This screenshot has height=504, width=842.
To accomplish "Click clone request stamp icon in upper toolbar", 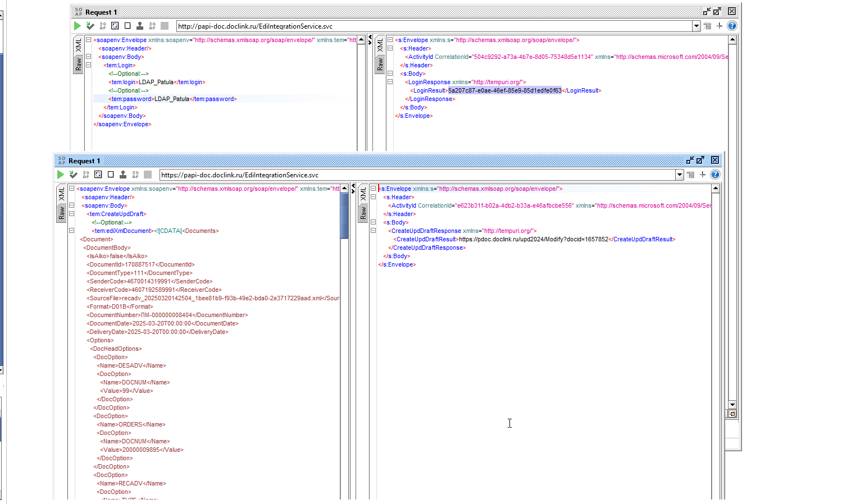I will [x=140, y=26].
